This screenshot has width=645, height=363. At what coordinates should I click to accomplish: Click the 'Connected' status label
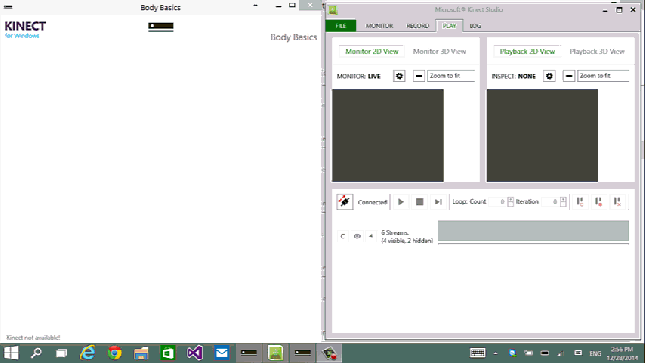pyautogui.click(x=372, y=202)
